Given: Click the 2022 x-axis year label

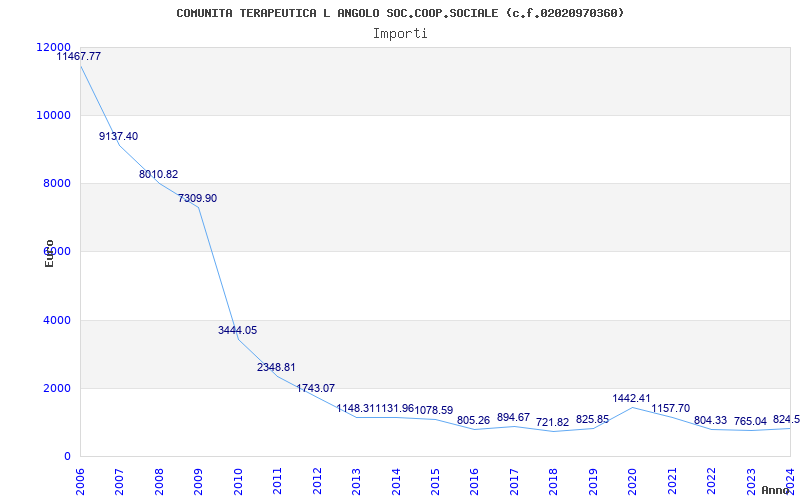Looking at the screenshot, I should [x=711, y=481].
